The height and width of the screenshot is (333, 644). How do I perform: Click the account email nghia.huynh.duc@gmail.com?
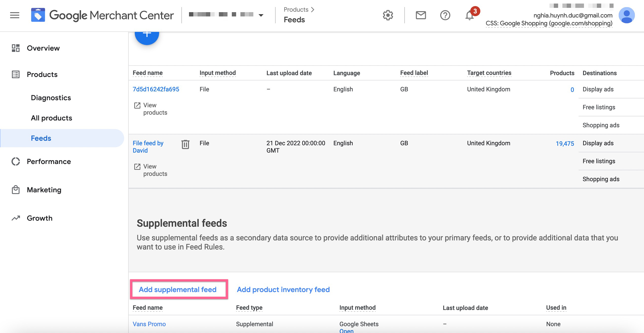573,15
